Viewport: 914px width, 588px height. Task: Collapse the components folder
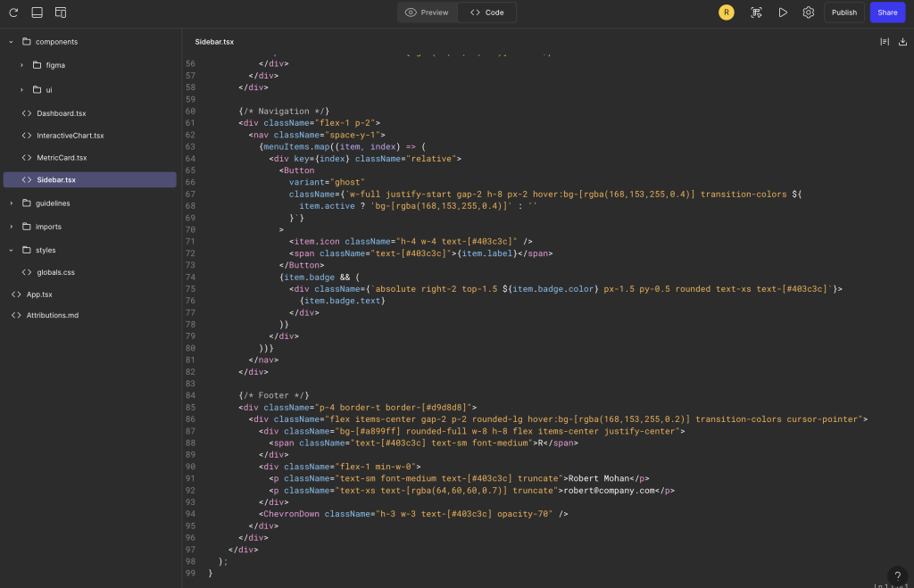[11, 42]
